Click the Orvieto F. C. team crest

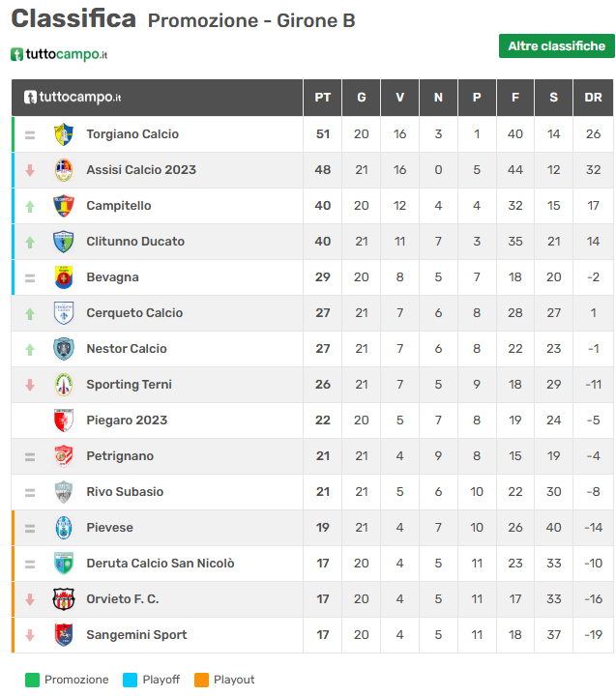[x=64, y=599]
